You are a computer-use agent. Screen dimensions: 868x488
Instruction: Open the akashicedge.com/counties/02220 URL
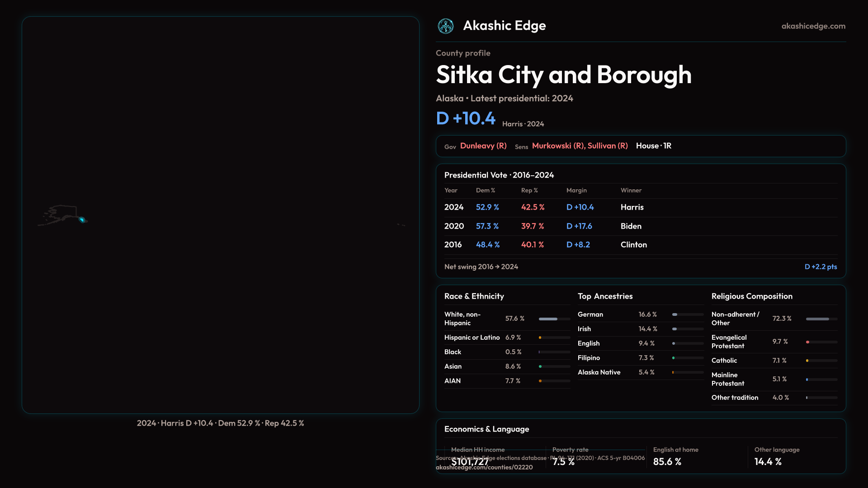[484, 468]
